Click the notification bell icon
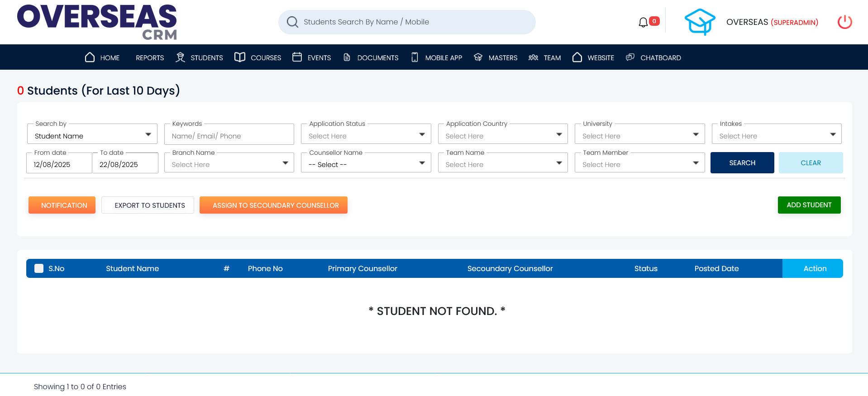The height and width of the screenshot is (396, 868). tap(643, 22)
